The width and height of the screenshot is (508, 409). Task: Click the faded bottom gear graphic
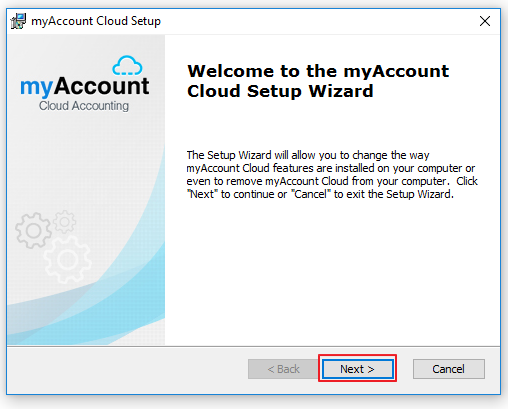68,259
